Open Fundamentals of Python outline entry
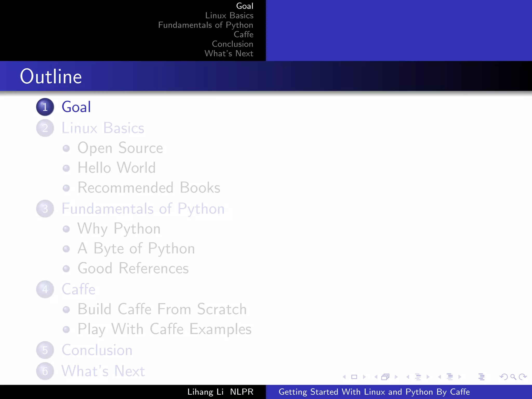Viewport: 532px width, 399px height. pos(143,209)
